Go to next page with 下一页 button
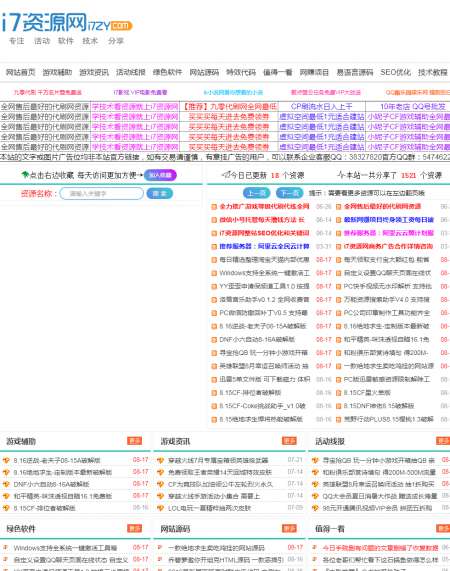This screenshot has width=450, height=571. tap(289, 193)
